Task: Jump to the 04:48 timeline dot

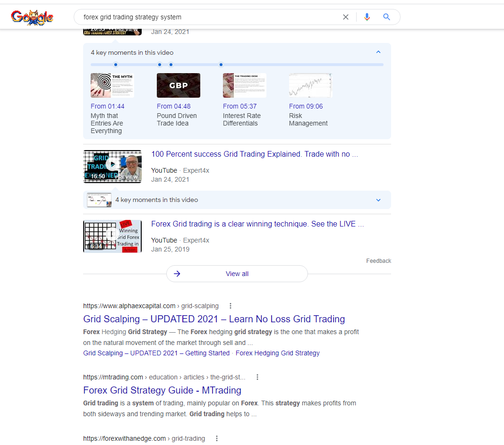Action: pyautogui.click(x=160, y=65)
